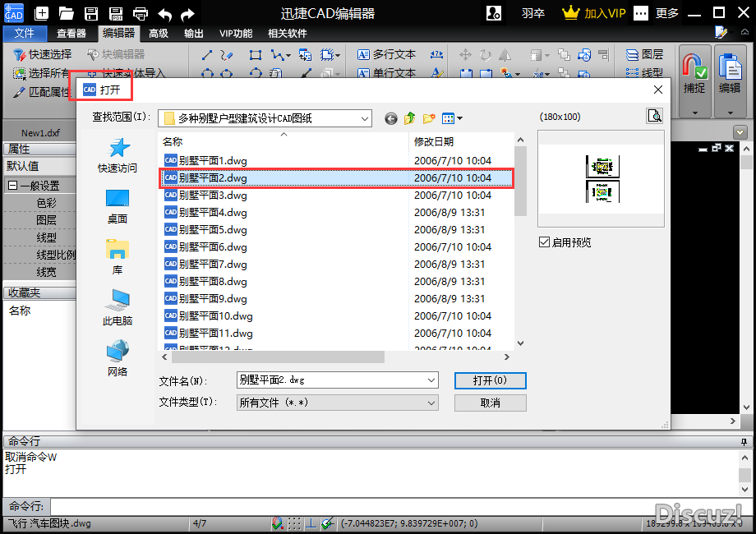Screen dimensions: 756x534
Task: Open the view menu dropdown arrow
Action: click(459, 118)
